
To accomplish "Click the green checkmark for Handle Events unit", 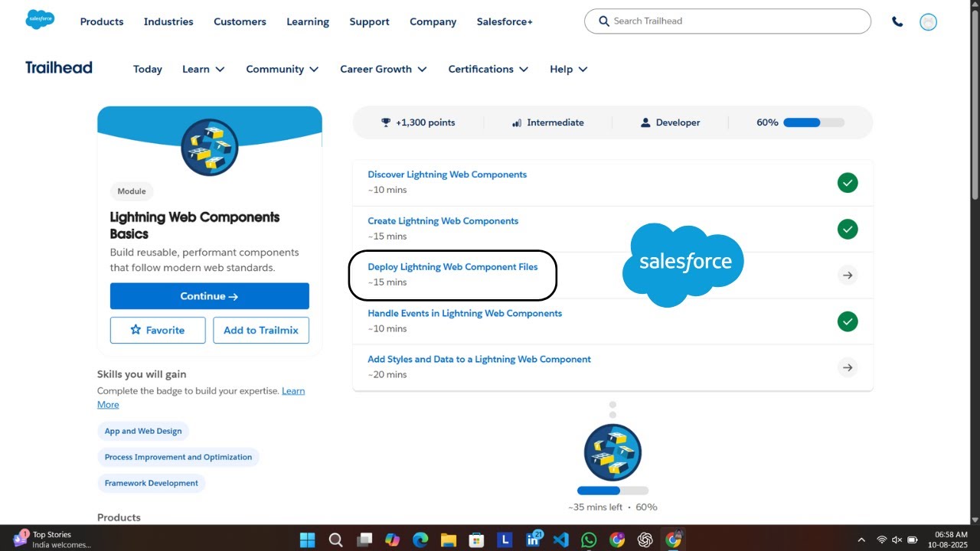I will 848,321.
